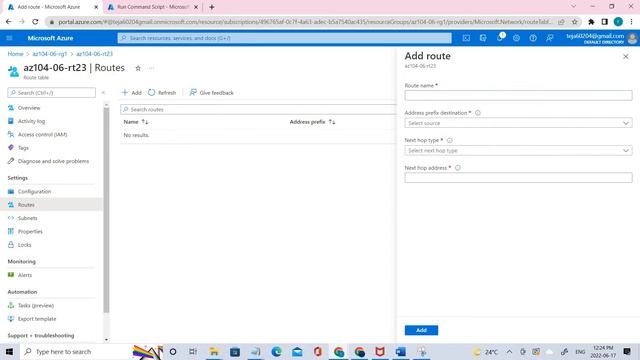Screen dimensions: 640x360
Task: Click the left menu search box
Action: (x=51, y=93)
